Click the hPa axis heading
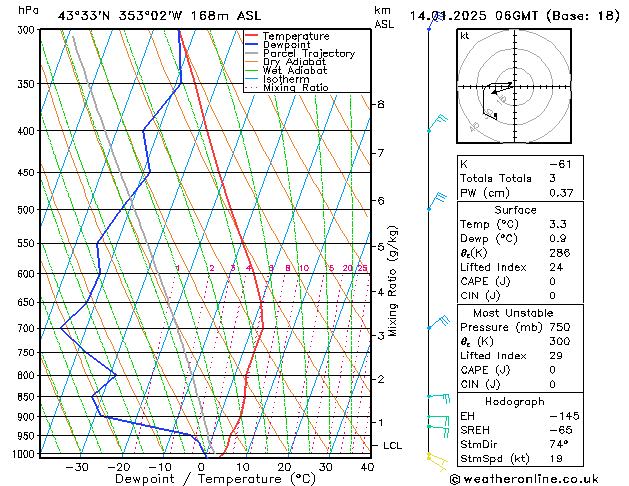 click(28, 10)
